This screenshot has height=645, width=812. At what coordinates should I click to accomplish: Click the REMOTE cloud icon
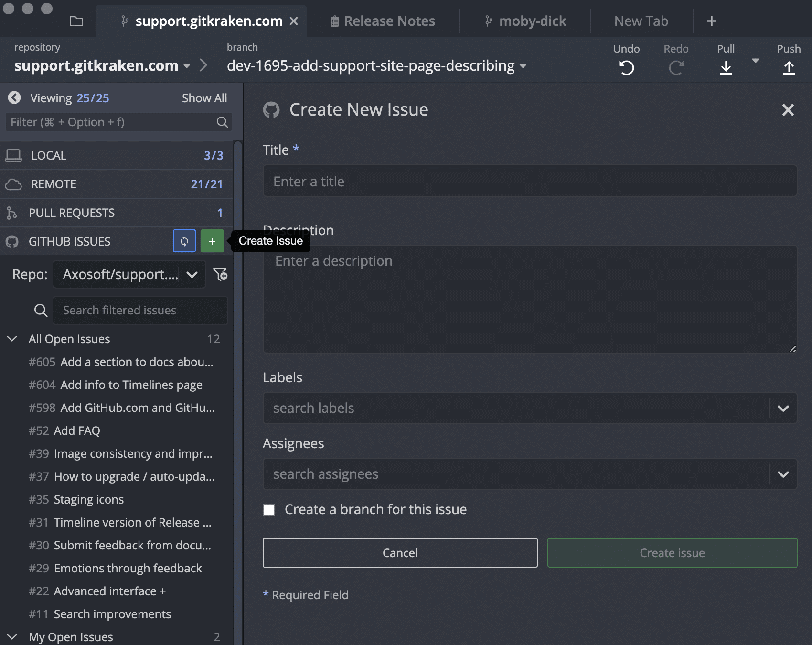click(13, 184)
